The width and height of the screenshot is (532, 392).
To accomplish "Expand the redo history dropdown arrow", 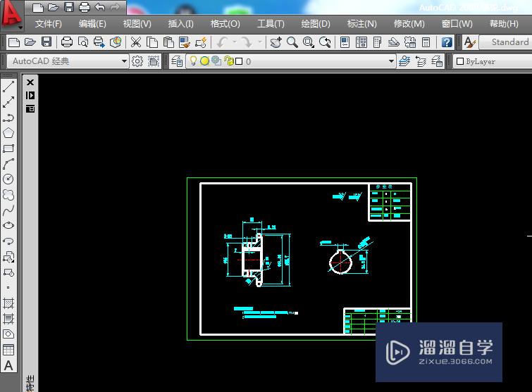I will pyautogui.click(x=260, y=42).
